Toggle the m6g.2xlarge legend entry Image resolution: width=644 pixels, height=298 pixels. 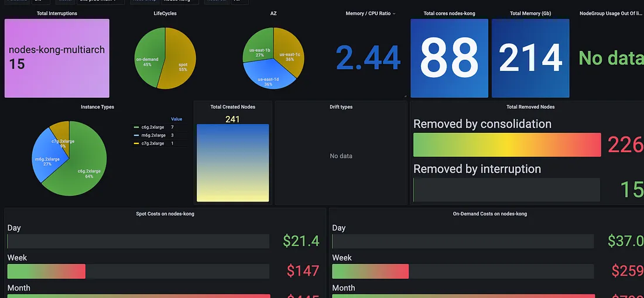(150, 135)
